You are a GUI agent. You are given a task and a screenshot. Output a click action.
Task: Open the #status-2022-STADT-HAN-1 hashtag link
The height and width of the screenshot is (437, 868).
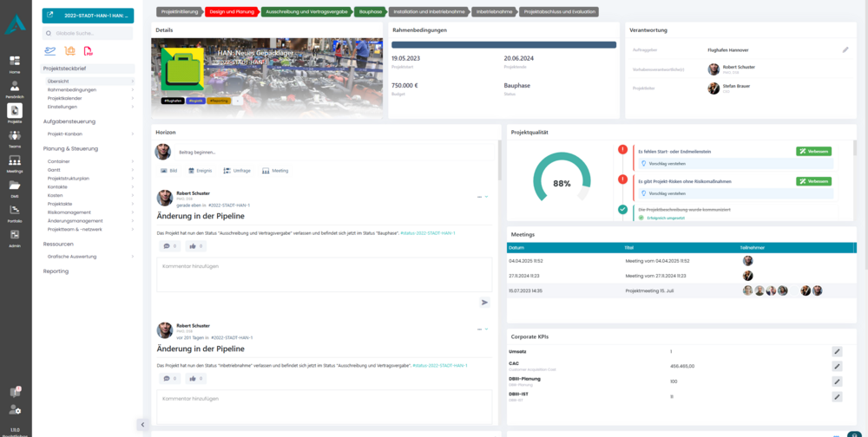point(427,233)
